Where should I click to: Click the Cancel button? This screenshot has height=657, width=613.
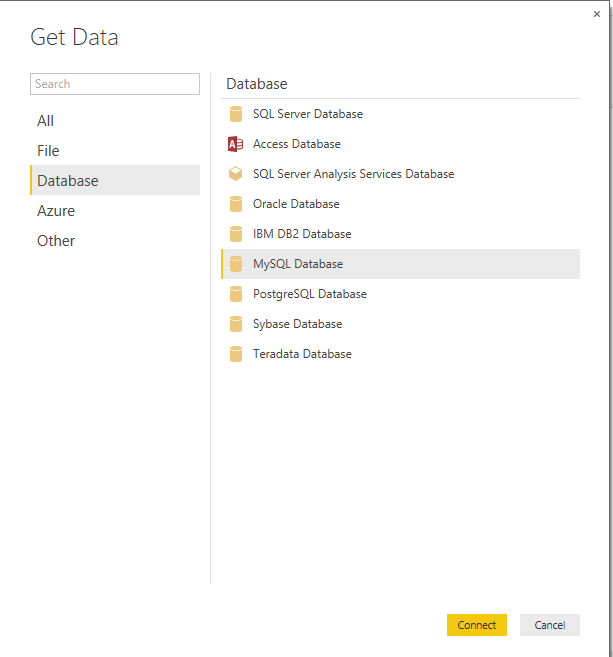pos(550,625)
